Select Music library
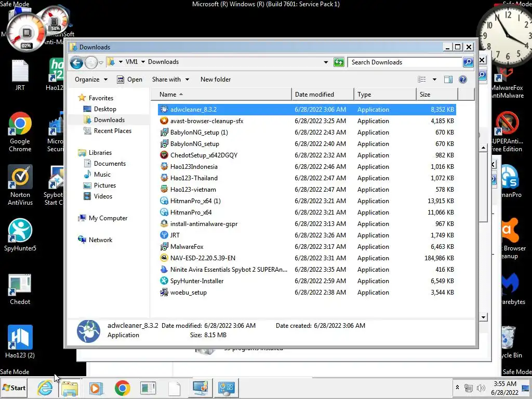The width and height of the screenshot is (532, 399). pyautogui.click(x=102, y=175)
